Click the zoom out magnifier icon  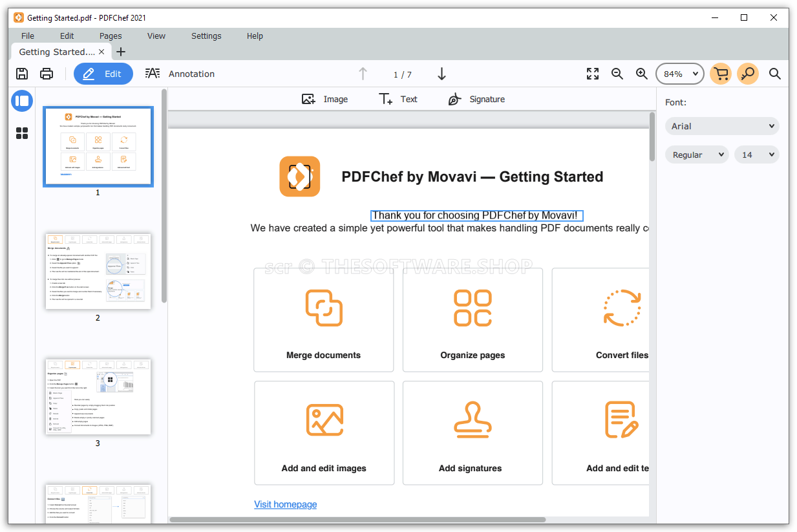(x=617, y=74)
